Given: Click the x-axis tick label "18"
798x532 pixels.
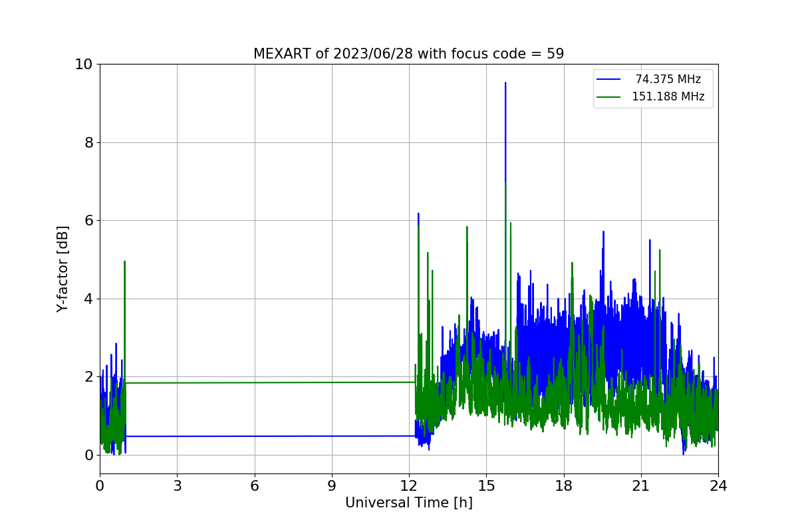Looking at the screenshot, I should [x=564, y=486].
